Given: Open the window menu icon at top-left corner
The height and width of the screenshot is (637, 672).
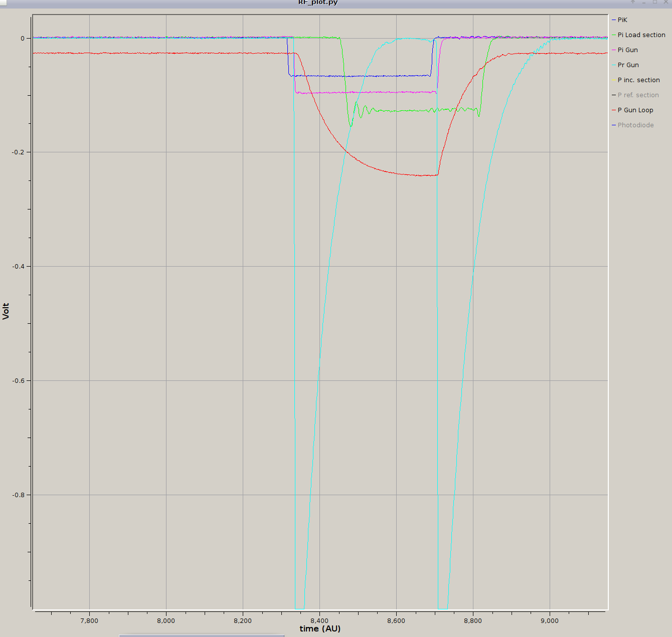Looking at the screenshot, I should tap(3, 2).
